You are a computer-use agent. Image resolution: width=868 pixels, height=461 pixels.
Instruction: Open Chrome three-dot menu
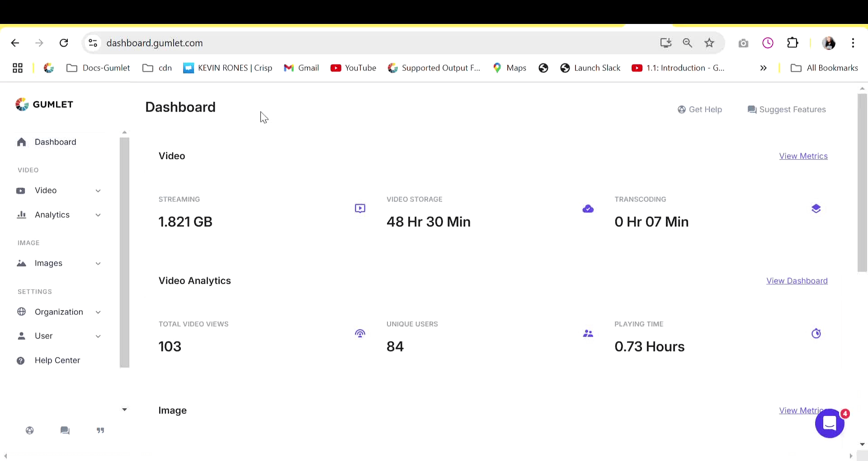pyautogui.click(x=853, y=43)
